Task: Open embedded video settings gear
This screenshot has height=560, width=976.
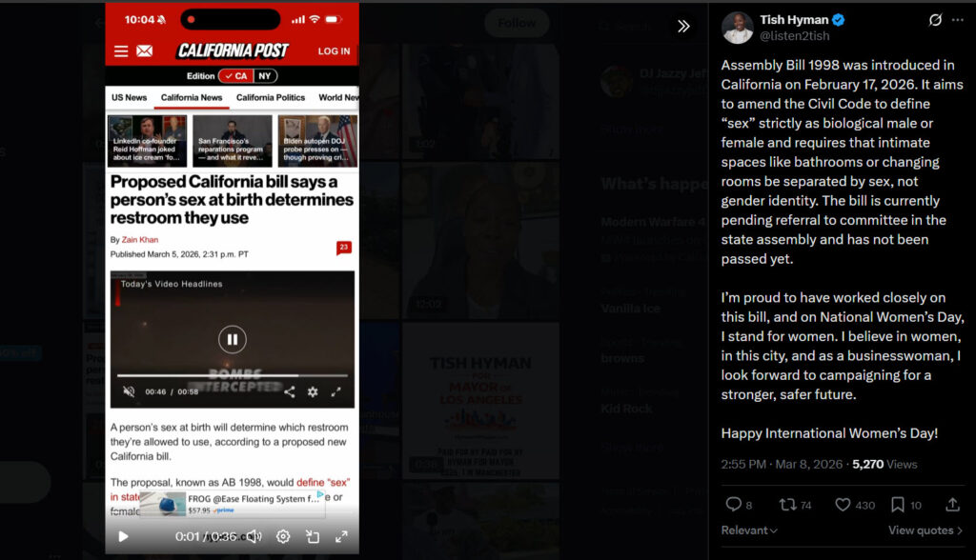Action: [x=313, y=392]
